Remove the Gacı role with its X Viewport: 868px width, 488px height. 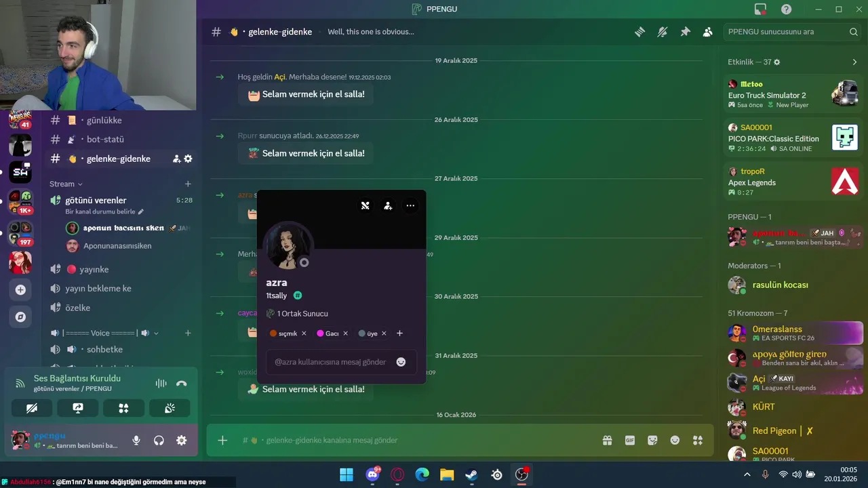345,333
